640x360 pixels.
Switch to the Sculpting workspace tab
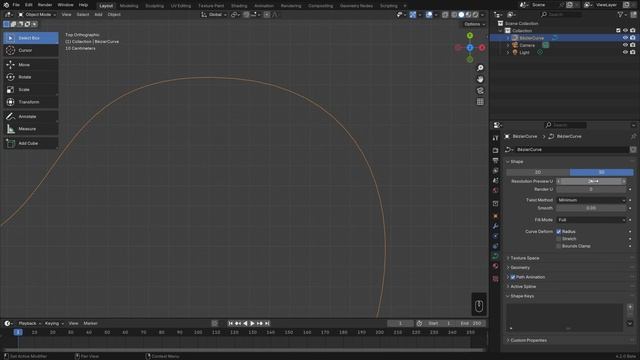coord(154,6)
